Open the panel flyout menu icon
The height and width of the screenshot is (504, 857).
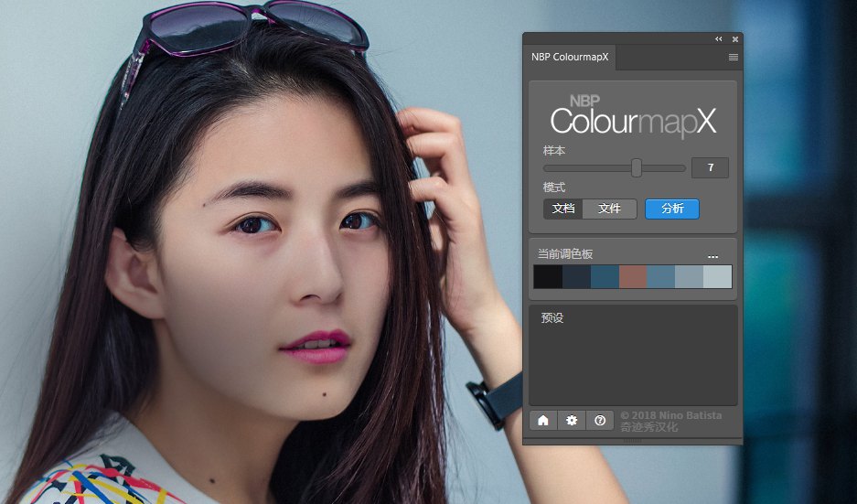point(734,58)
